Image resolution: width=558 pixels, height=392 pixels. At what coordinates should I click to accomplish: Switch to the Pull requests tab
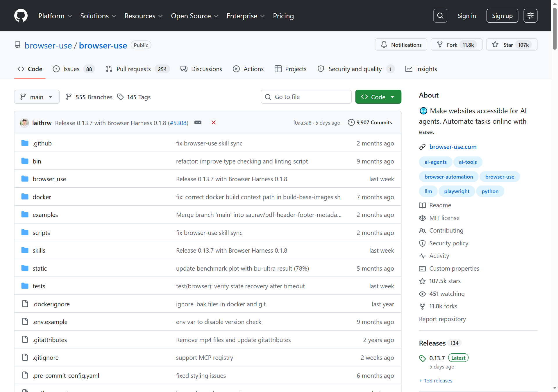pyautogui.click(x=138, y=69)
